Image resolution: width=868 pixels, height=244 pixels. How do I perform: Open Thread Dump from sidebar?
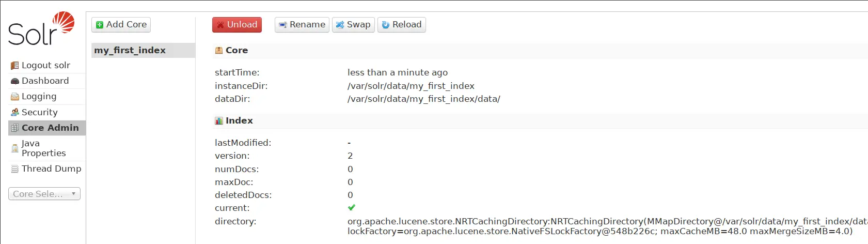click(51, 169)
